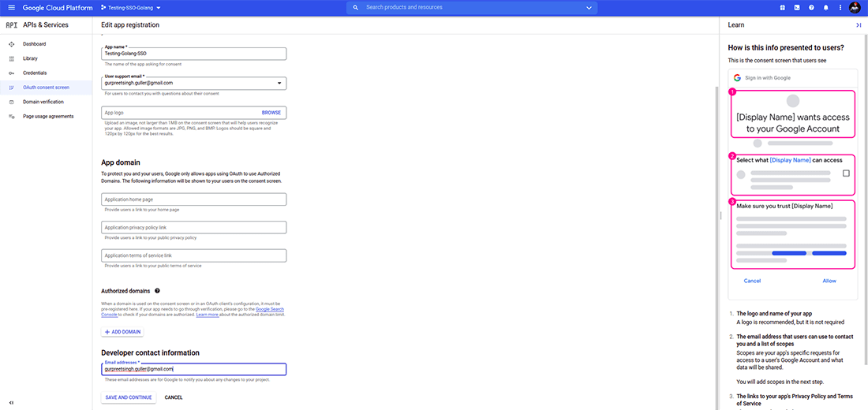Click the Search products and resources box
868x410 pixels.
[x=472, y=8]
